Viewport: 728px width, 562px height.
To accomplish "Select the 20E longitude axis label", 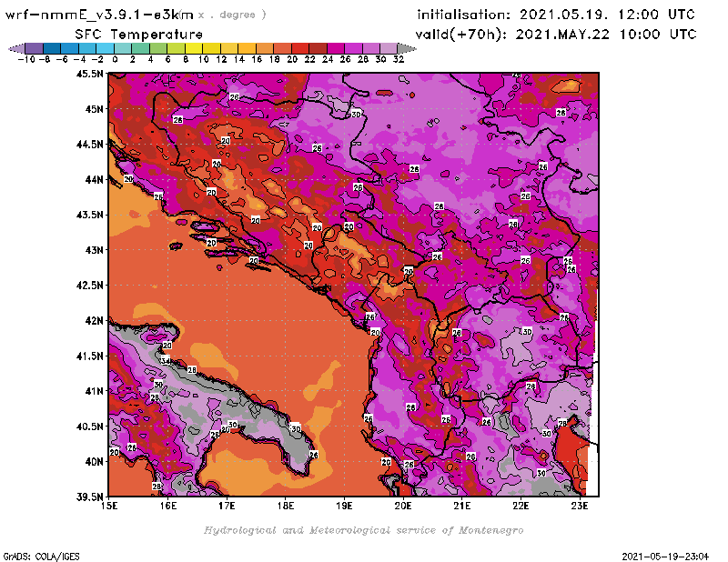I will [x=403, y=506].
